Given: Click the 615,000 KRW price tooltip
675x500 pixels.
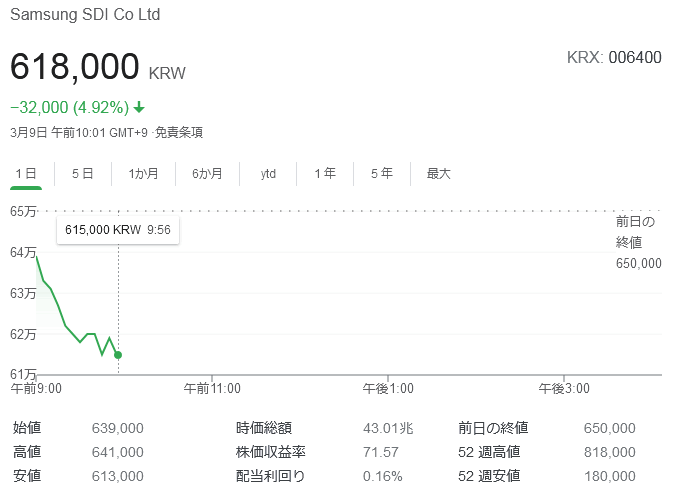Looking at the screenshot, I should pyautogui.click(x=117, y=230).
